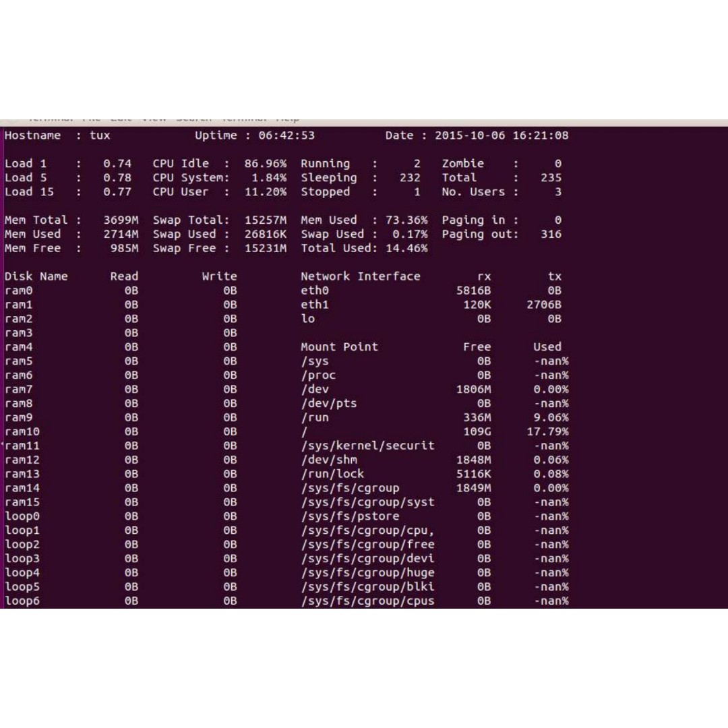Select the Mem Total value 3699M

click(x=121, y=220)
